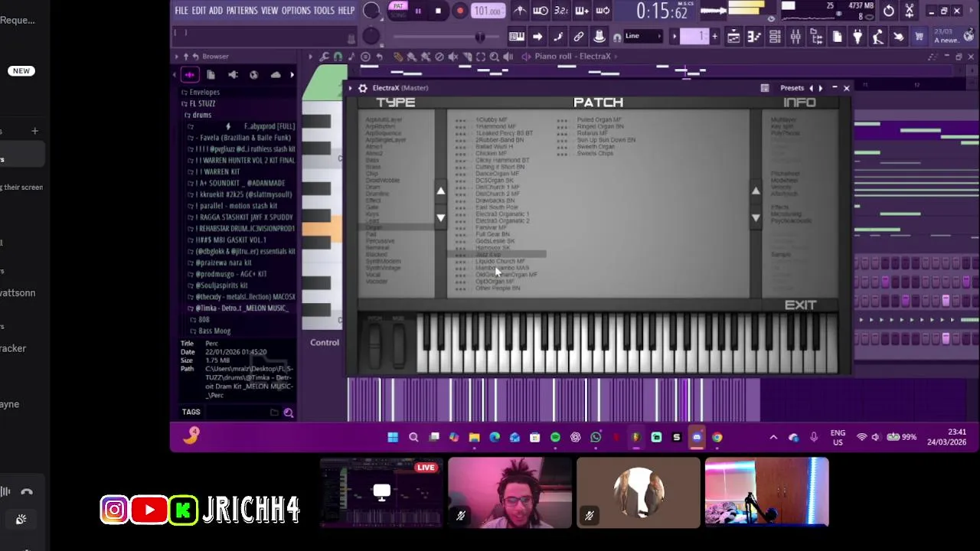Image resolution: width=980 pixels, height=551 pixels.
Task: Toggle the piano roll magnet snap icon
Action: pos(338,57)
